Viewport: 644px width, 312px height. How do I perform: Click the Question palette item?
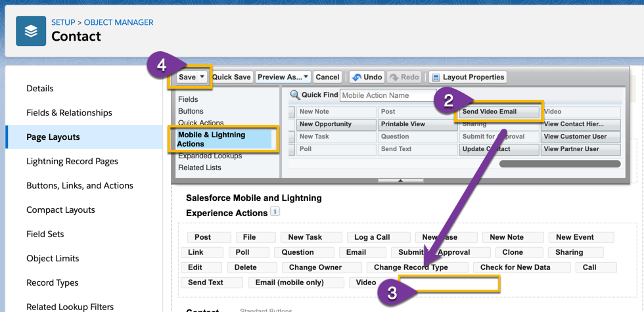click(x=418, y=137)
